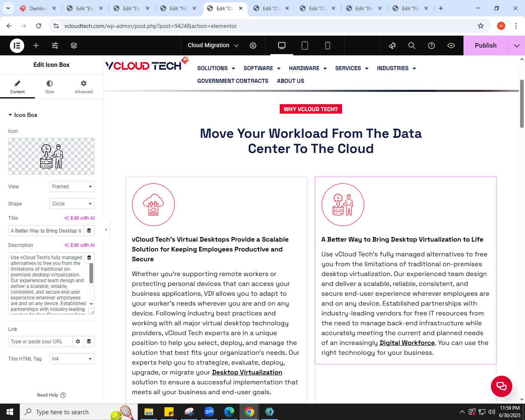The height and width of the screenshot is (420, 525).
Task: Bookmark page with star icon
Action: click(481, 26)
